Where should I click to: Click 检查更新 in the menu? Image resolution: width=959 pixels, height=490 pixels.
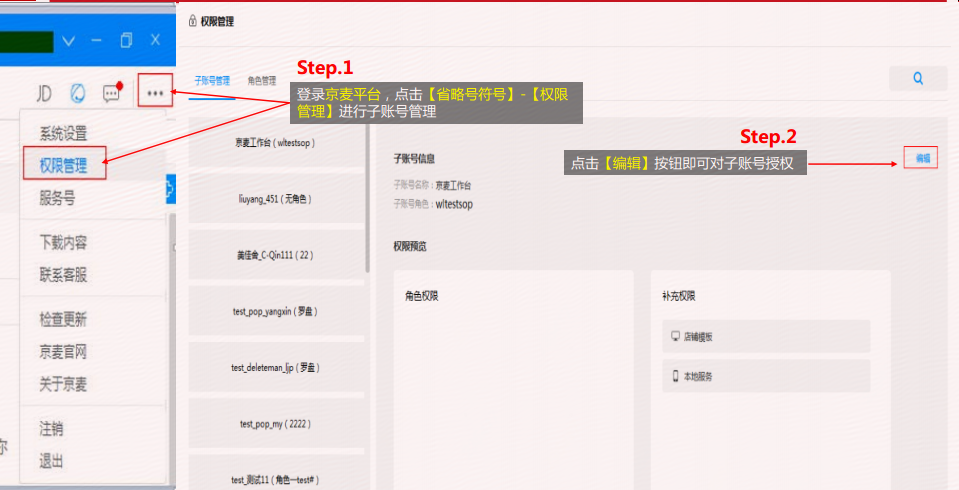[64, 319]
